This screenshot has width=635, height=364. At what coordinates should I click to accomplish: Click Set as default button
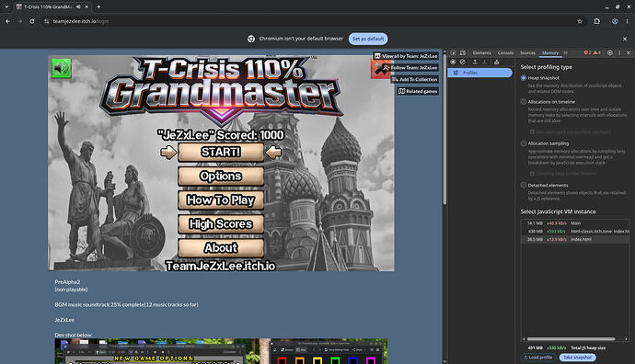click(368, 39)
